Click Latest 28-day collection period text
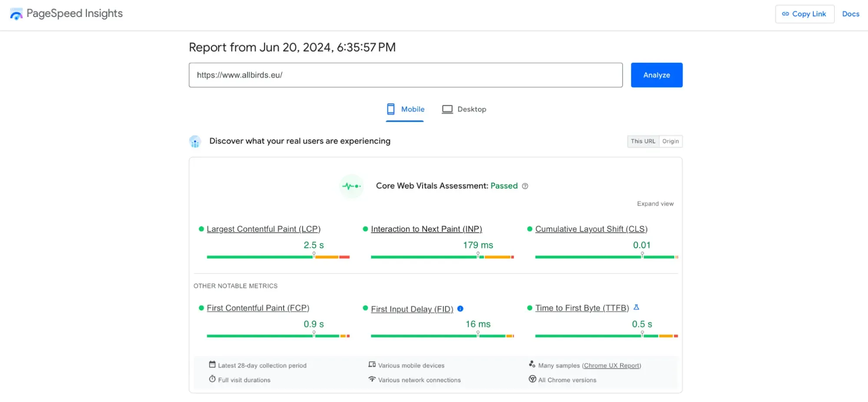The height and width of the screenshot is (402, 868). (262, 366)
